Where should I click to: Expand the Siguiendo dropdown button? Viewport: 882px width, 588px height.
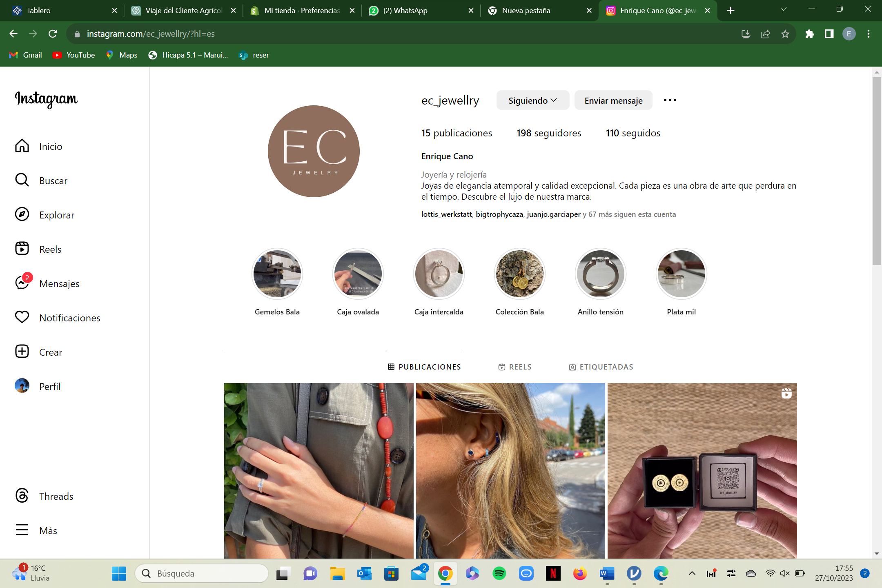[x=532, y=100]
